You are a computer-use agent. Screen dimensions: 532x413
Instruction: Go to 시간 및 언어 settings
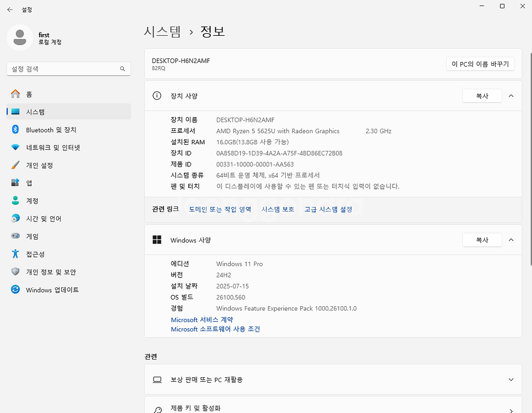(68, 219)
